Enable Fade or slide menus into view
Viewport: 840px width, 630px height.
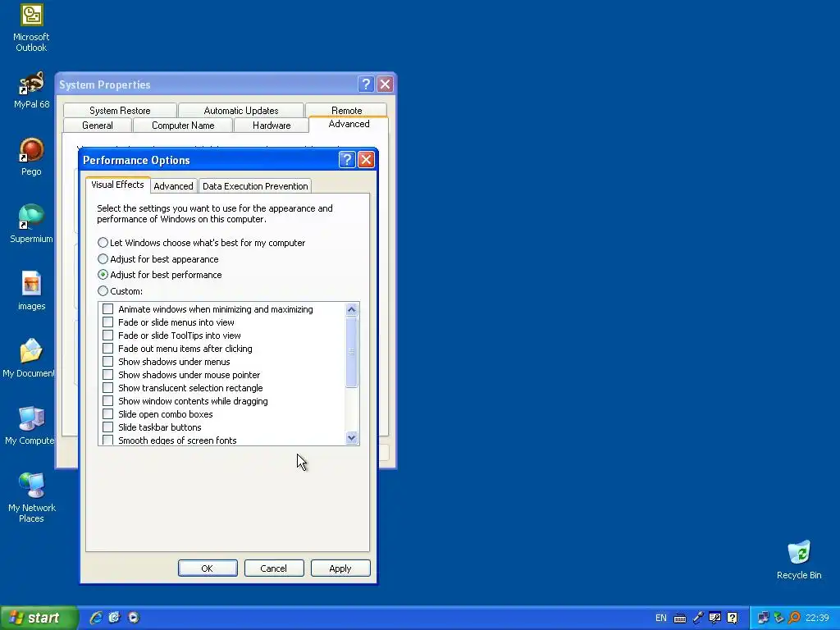[x=107, y=322]
